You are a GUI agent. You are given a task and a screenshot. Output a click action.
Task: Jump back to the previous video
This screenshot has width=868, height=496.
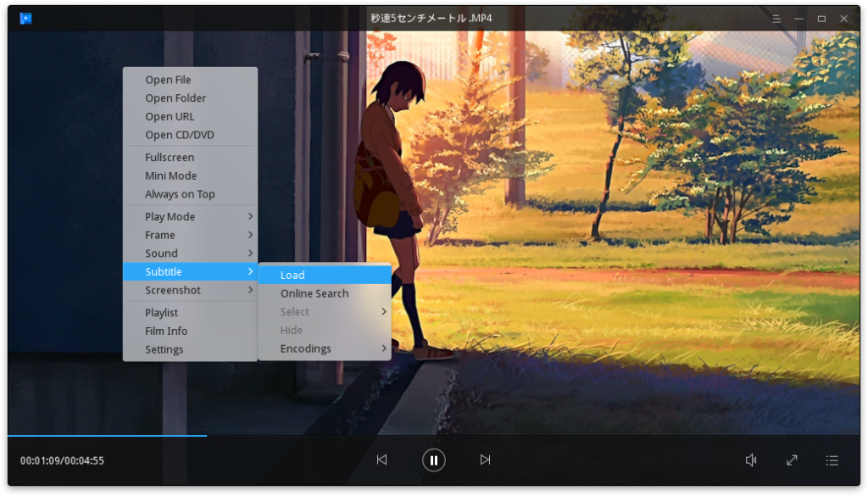[x=383, y=460]
